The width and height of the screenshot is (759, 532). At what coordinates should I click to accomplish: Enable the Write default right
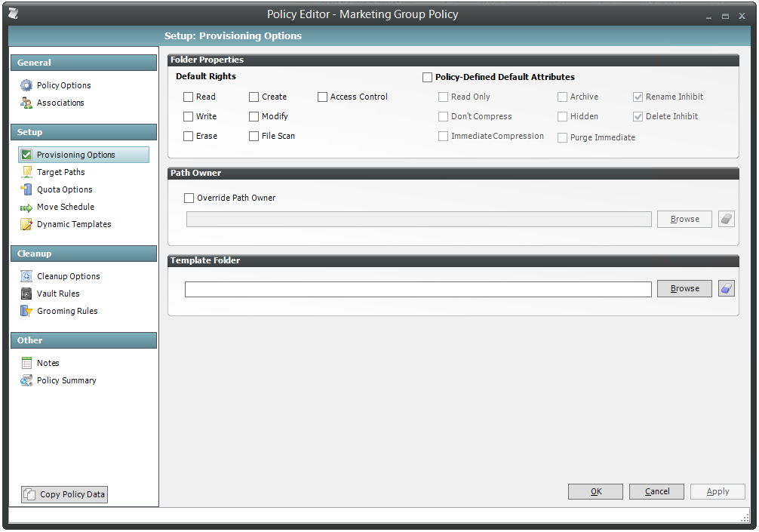point(189,117)
